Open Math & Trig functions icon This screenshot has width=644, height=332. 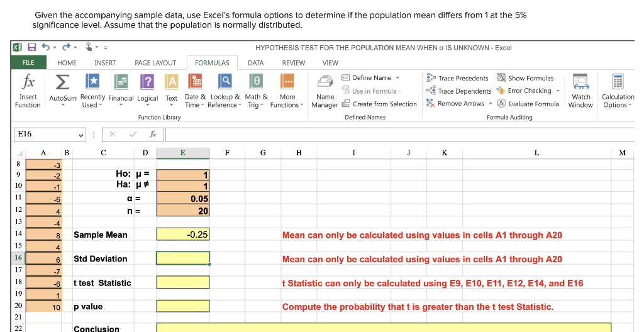pos(256,81)
